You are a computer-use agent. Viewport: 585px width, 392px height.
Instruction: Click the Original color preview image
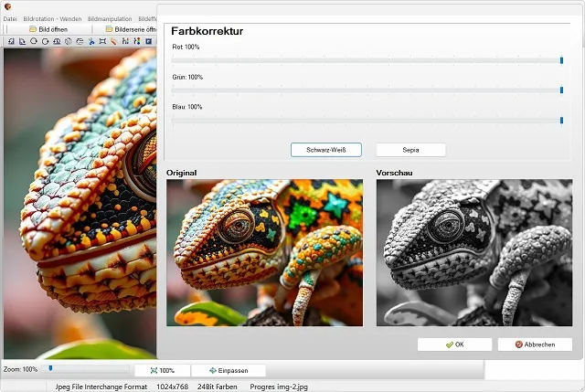[x=264, y=253]
